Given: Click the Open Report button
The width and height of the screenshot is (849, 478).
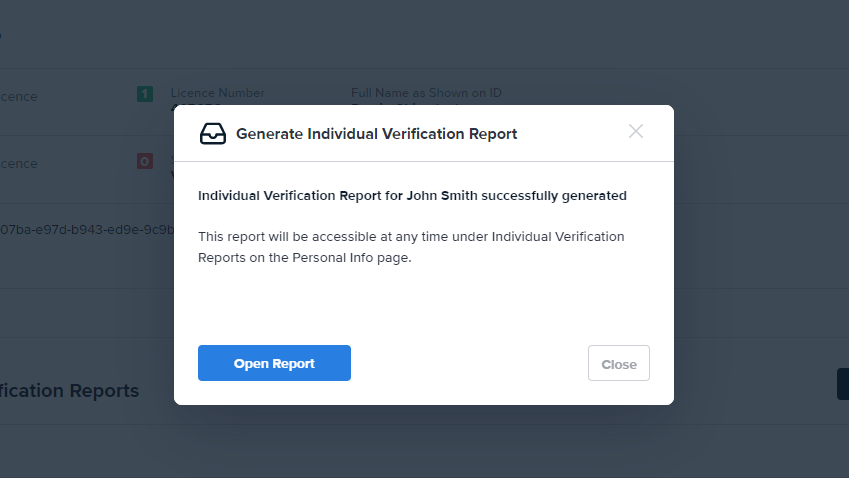Looking at the screenshot, I should tap(274, 363).
